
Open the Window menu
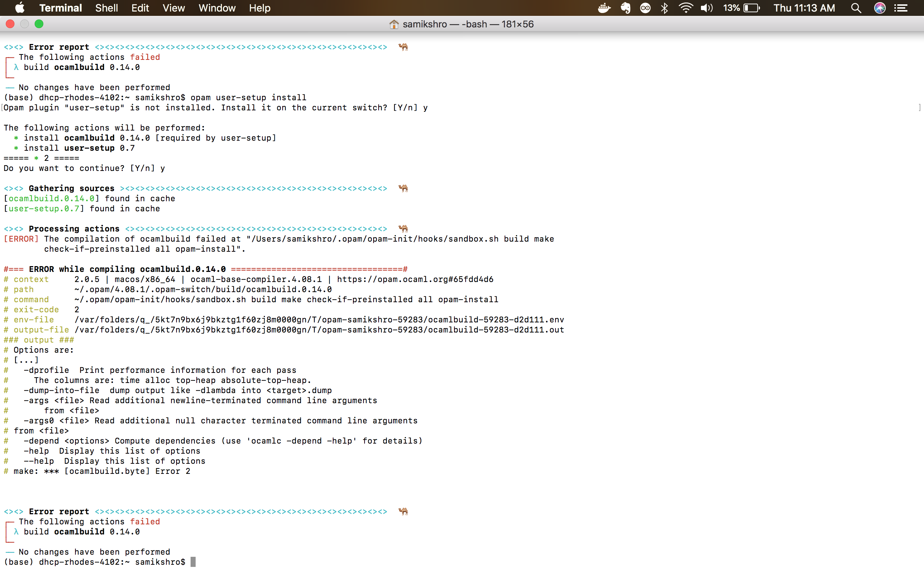[x=217, y=8]
